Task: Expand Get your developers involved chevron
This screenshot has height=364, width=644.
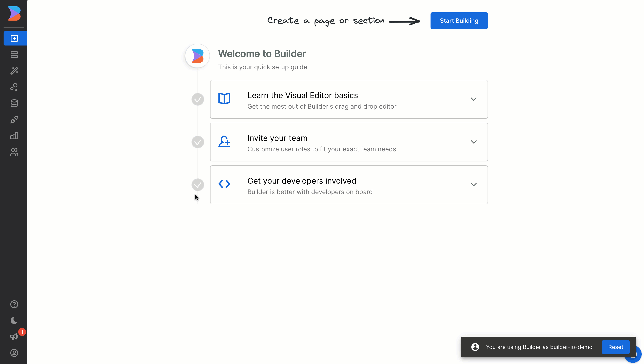Action: [474, 185]
